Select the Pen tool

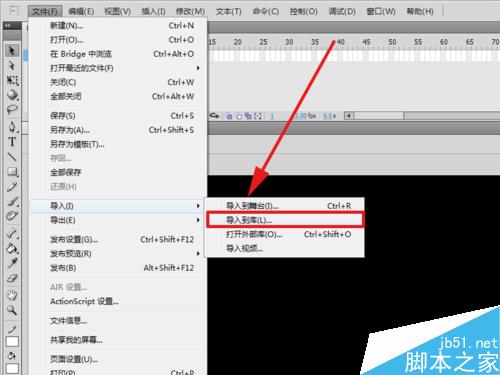click(x=12, y=127)
